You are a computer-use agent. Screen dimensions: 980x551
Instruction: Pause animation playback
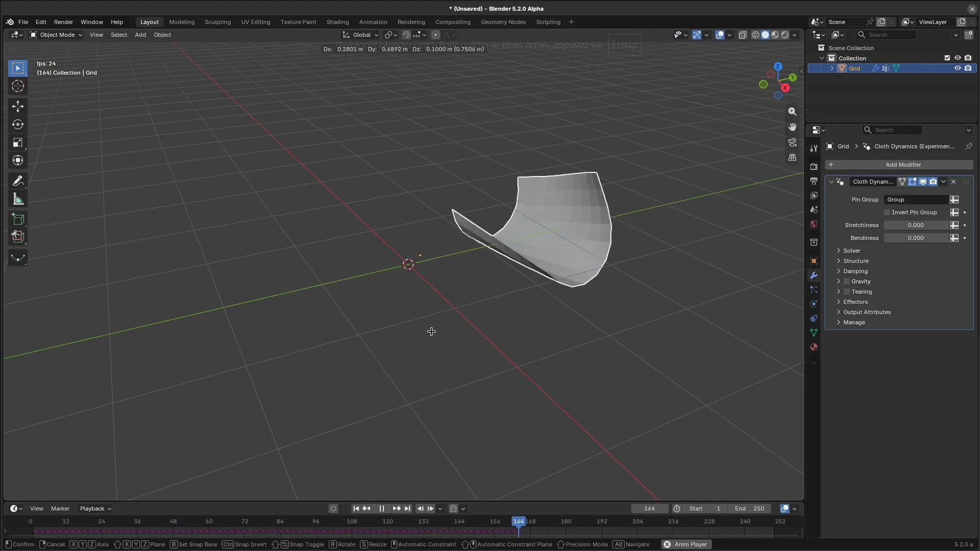(381, 509)
